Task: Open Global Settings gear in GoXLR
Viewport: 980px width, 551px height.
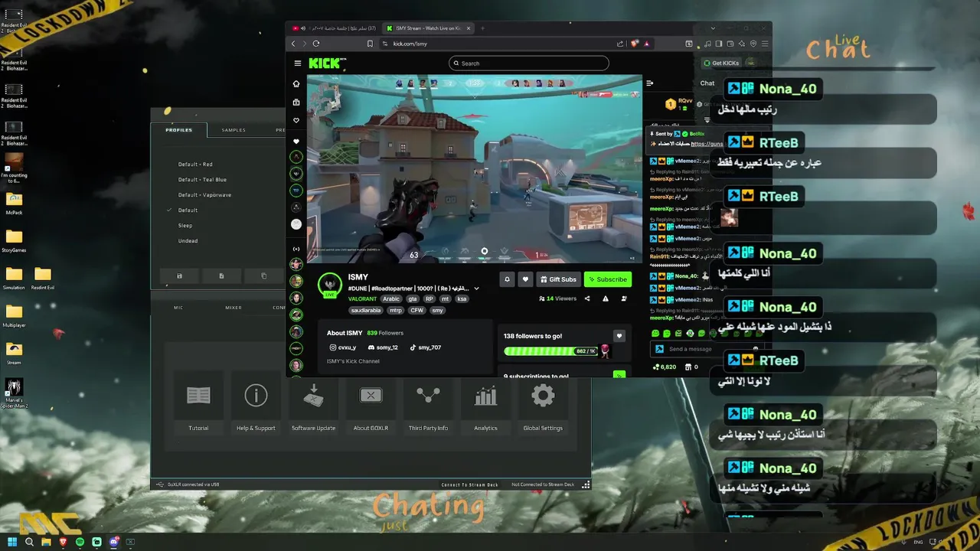Action: 543,396
